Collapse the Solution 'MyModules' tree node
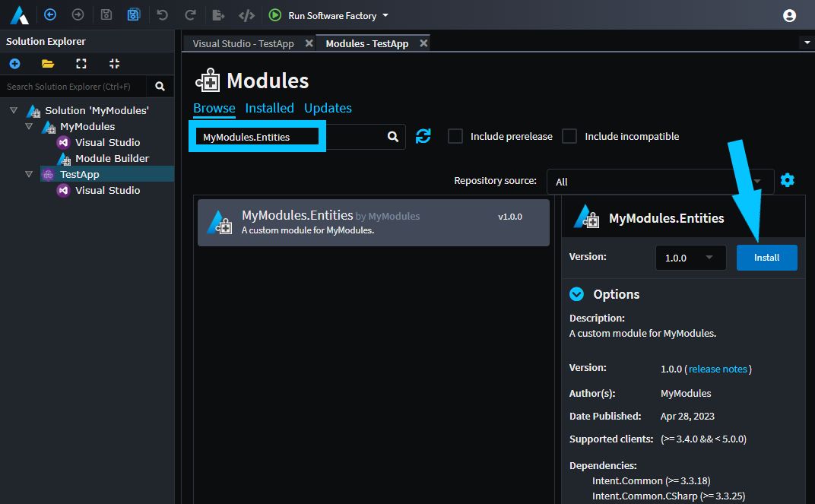Screen dimensions: 815x504 coord(13,109)
